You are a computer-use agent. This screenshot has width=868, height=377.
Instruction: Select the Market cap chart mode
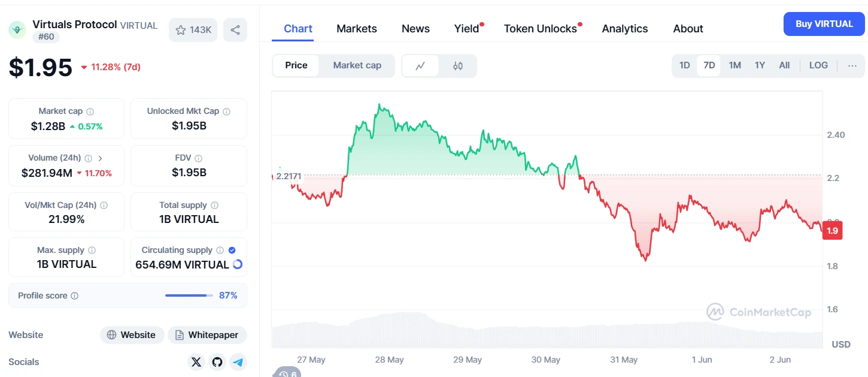point(357,66)
